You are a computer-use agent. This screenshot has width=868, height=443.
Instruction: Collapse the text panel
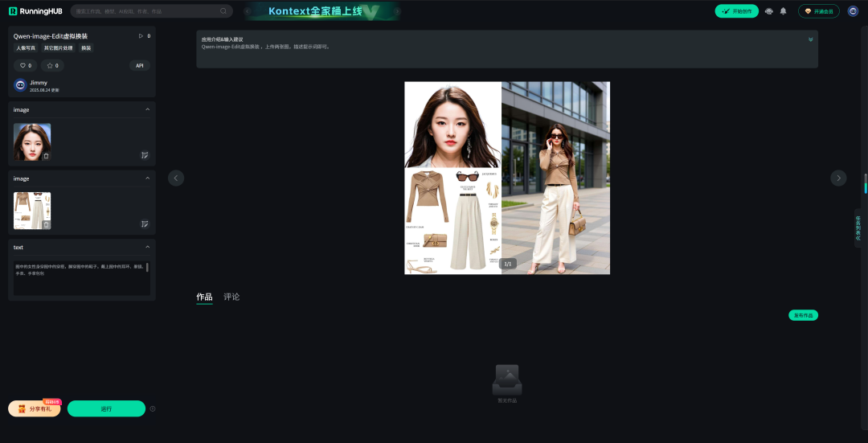(147, 247)
